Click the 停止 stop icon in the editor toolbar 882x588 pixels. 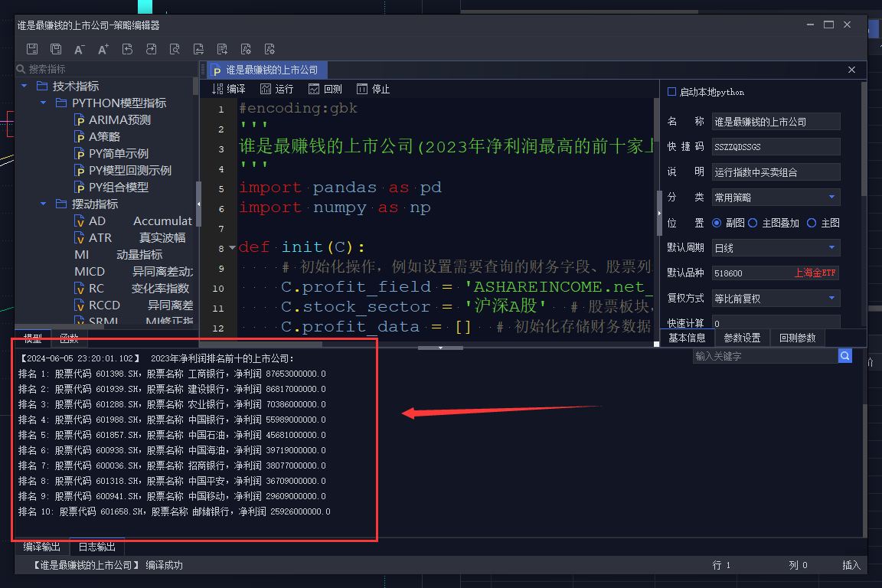[361, 89]
